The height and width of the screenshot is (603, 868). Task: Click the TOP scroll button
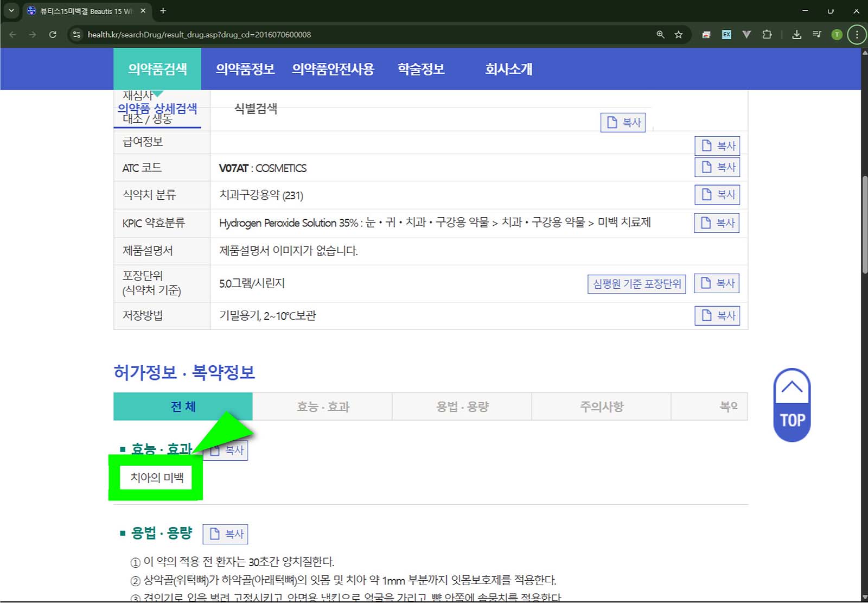[x=792, y=405]
